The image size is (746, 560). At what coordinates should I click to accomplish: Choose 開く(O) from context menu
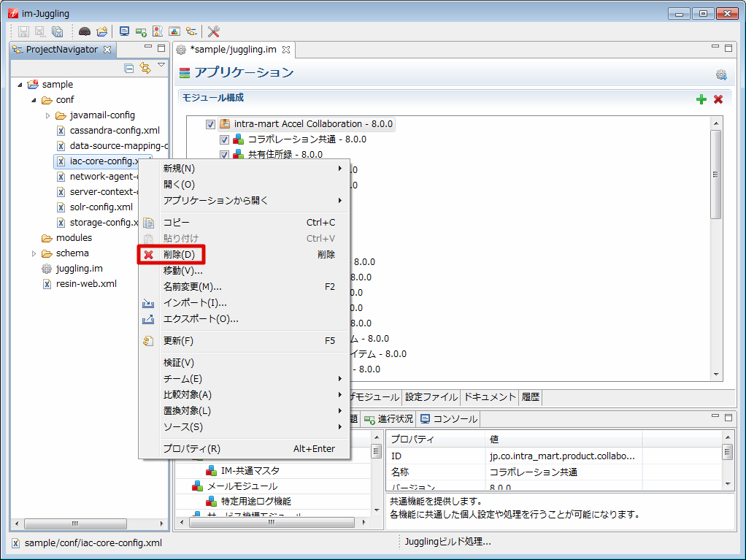click(254, 185)
